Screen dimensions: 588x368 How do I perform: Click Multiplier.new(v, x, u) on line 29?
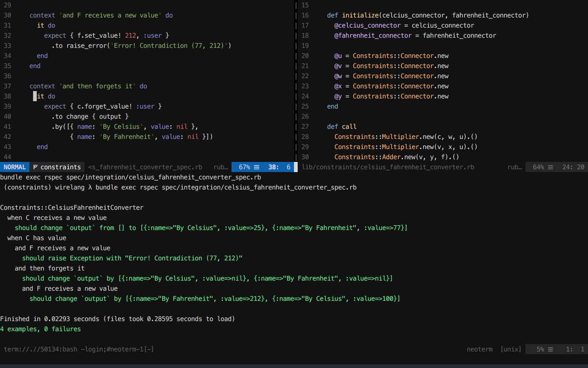[x=424, y=147]
